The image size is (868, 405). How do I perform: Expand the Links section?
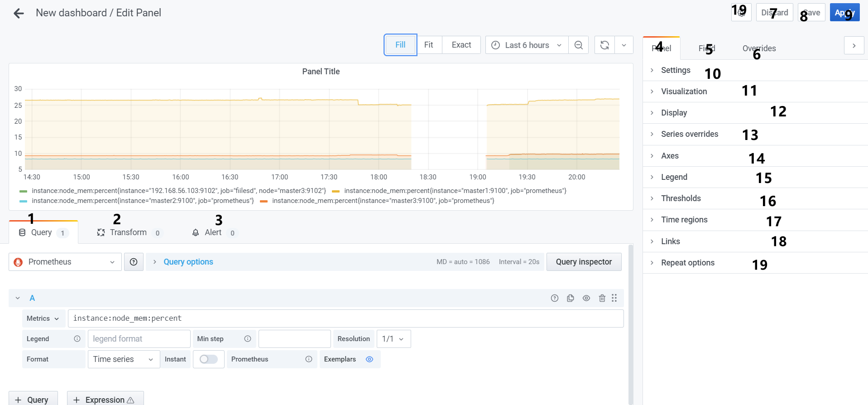755,241
